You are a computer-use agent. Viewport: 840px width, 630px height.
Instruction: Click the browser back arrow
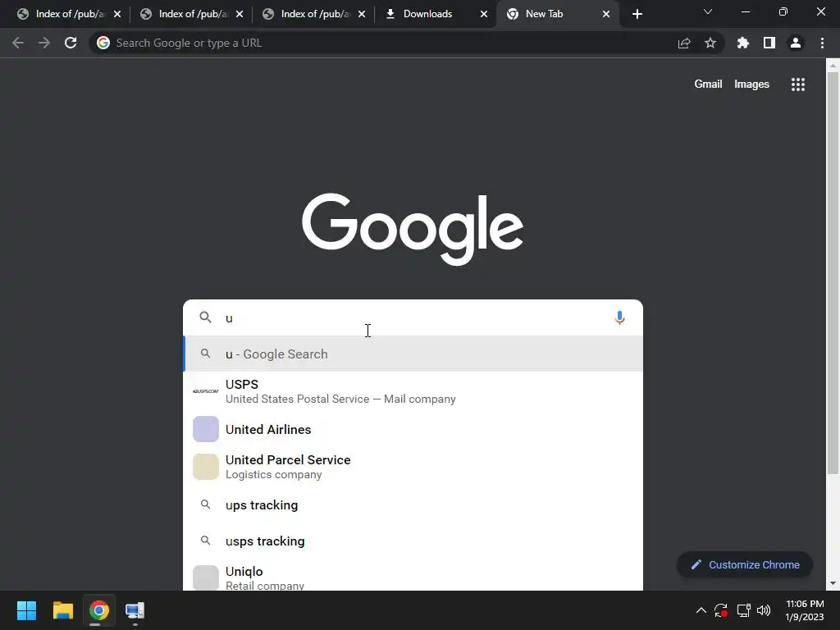18,43
